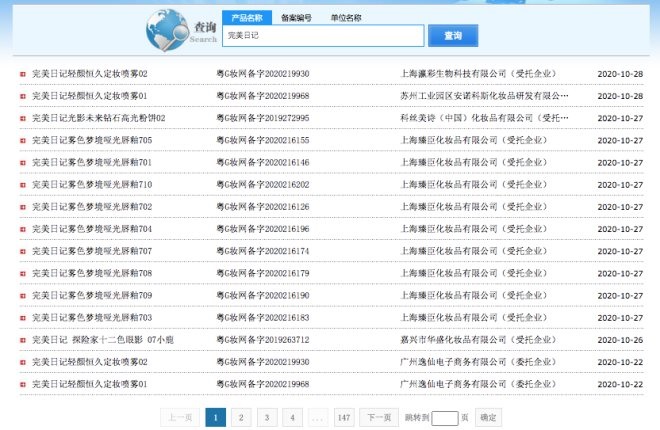Click red bullet icon beside 完美日记雾色梦境哑光唇釉705
The height and width of the screenshot is (430, 660).
pyautogui.click(x=23, y=141)
